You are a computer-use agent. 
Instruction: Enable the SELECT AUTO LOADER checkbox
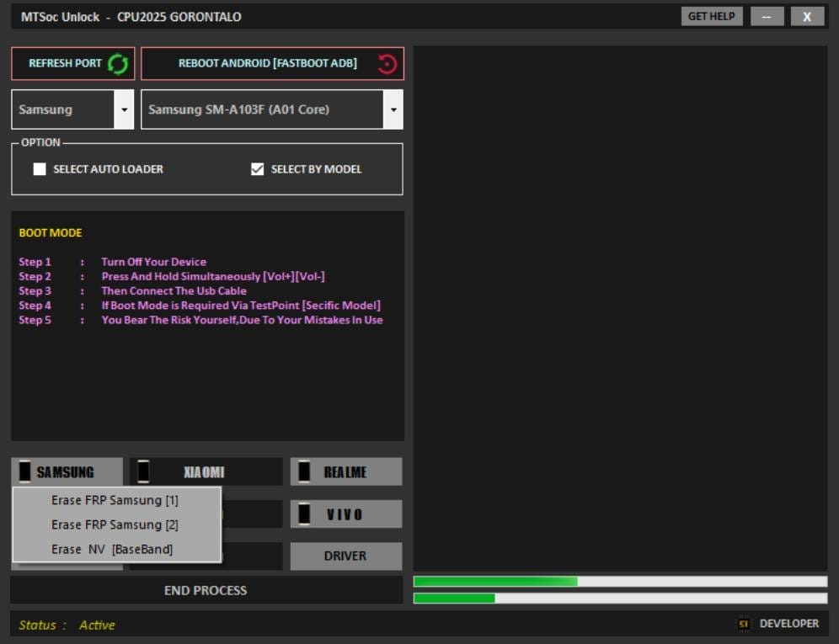click(40, 169)
